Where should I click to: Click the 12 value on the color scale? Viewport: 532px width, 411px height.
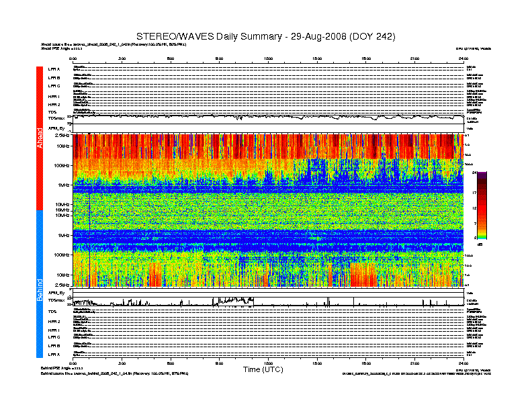474,208
